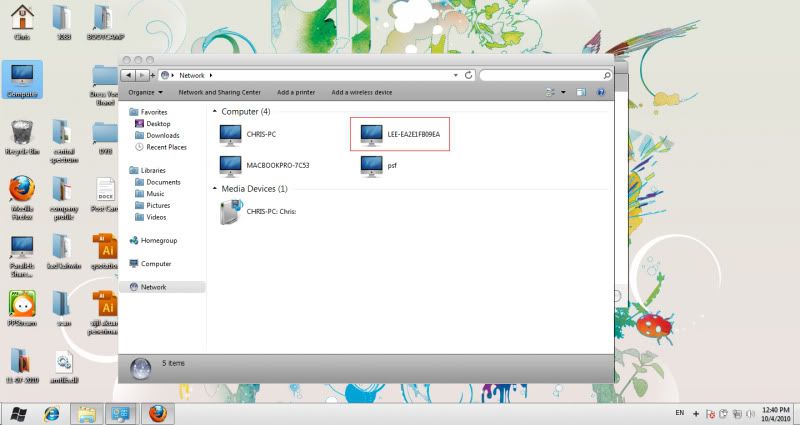
Task: Click Network and Sharing Center
Action: tap(222, 92)
